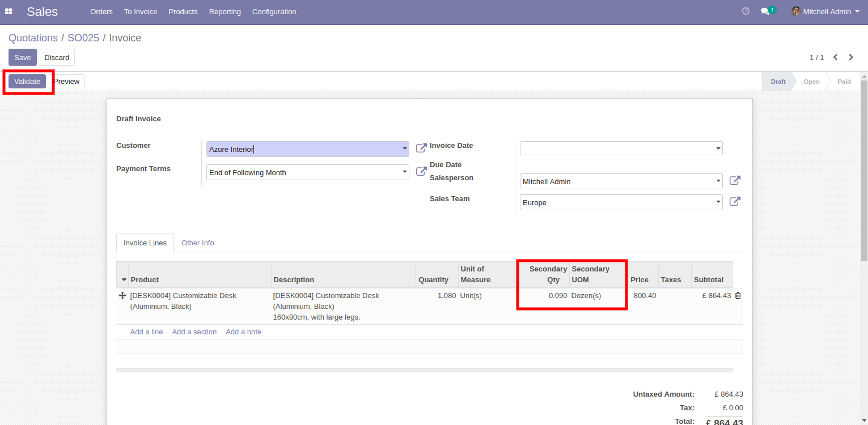The height and width of the screenshot is (425, 868).
Task: Open the activities clock icon
Action: click(746, 11)
